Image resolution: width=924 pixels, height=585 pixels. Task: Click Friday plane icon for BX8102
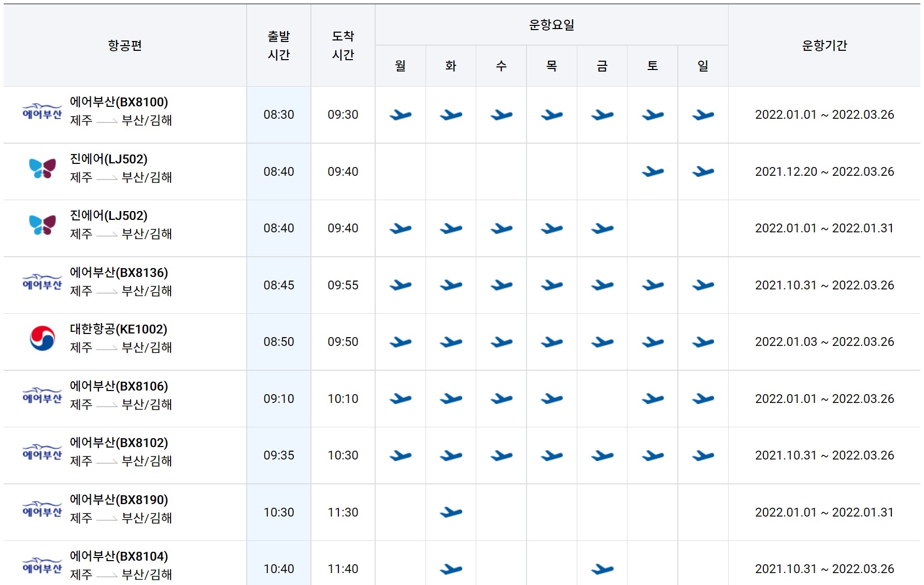pyautogui.click(x=602, y=455)
